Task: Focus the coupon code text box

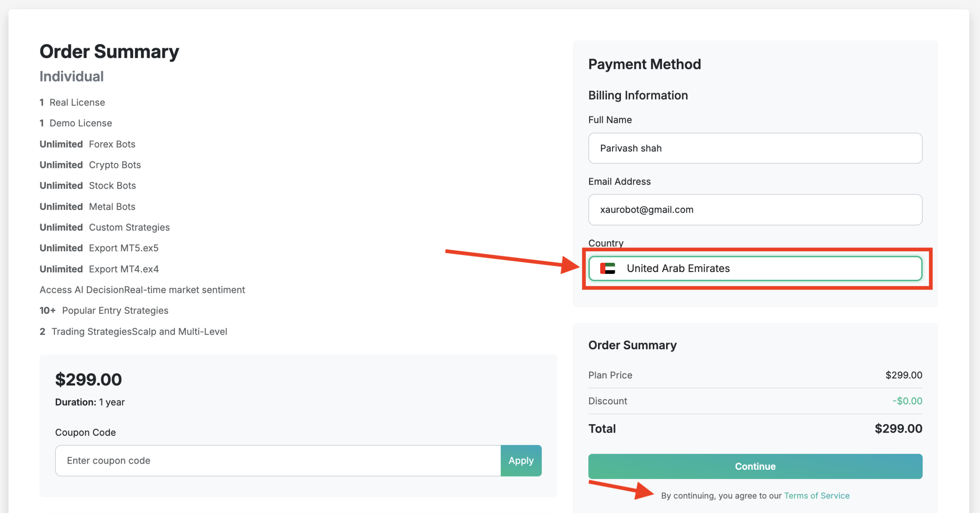Action: tap(278, 461)
